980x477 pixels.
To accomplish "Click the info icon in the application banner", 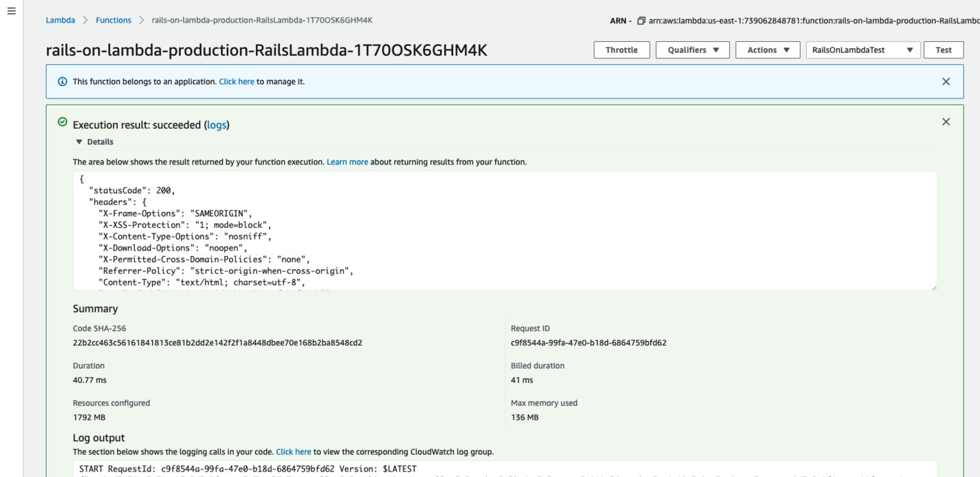I will point(63,81).
